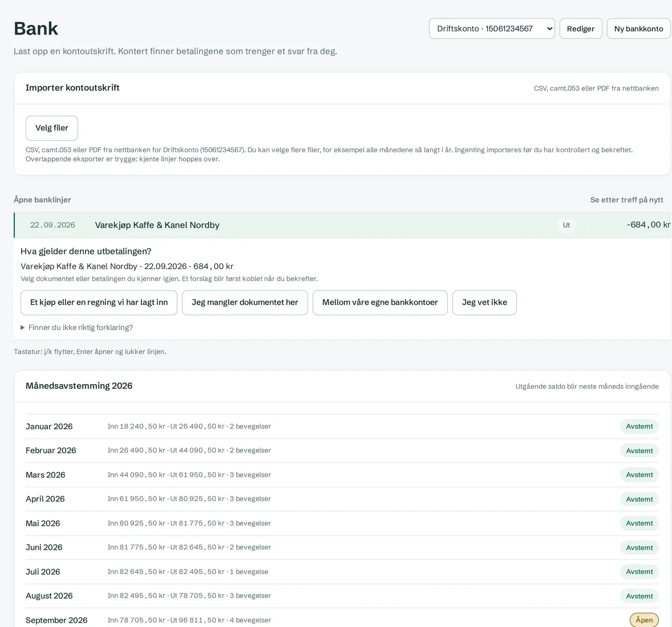The image size is (672, 627).
Task: Open the Juli 2026 reconciliation row
Action: 342,572
